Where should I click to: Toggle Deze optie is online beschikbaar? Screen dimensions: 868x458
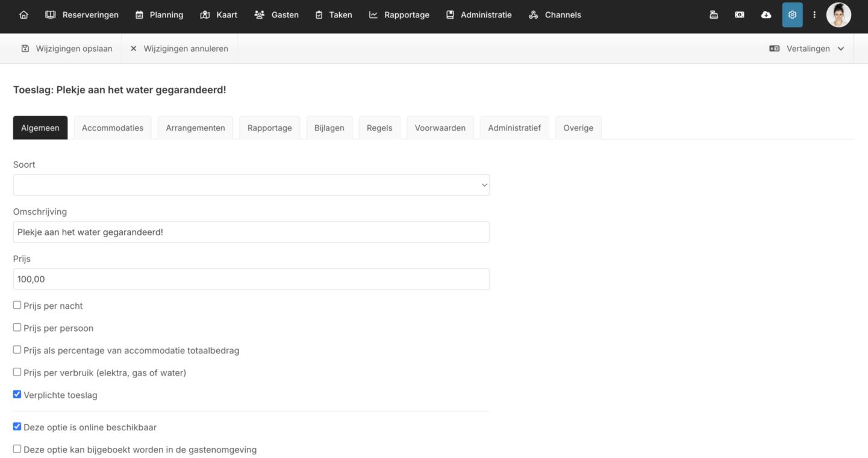pos(17,426)
